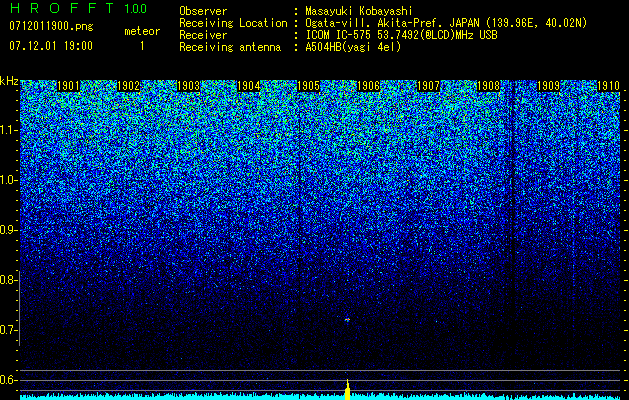Click the 0.8 kHz axis label
Screen dimensions: 629x400
(x=7, y=280)
